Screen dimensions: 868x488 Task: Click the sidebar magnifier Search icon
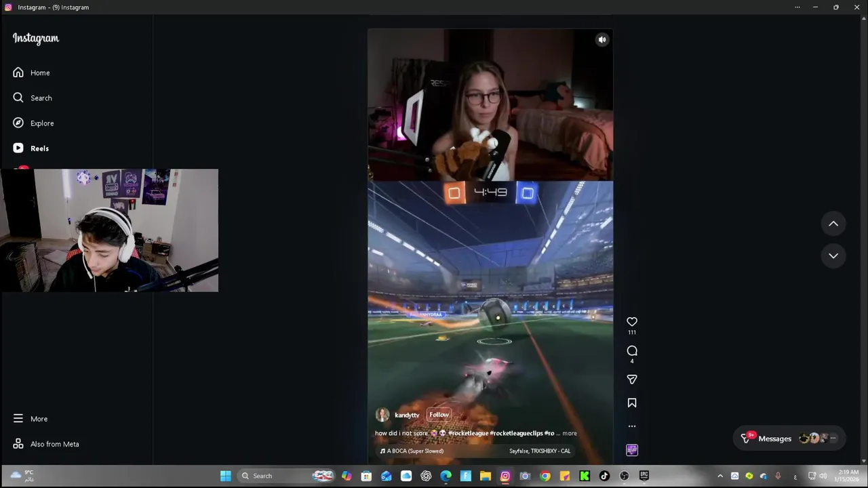(x=18, y=98)
